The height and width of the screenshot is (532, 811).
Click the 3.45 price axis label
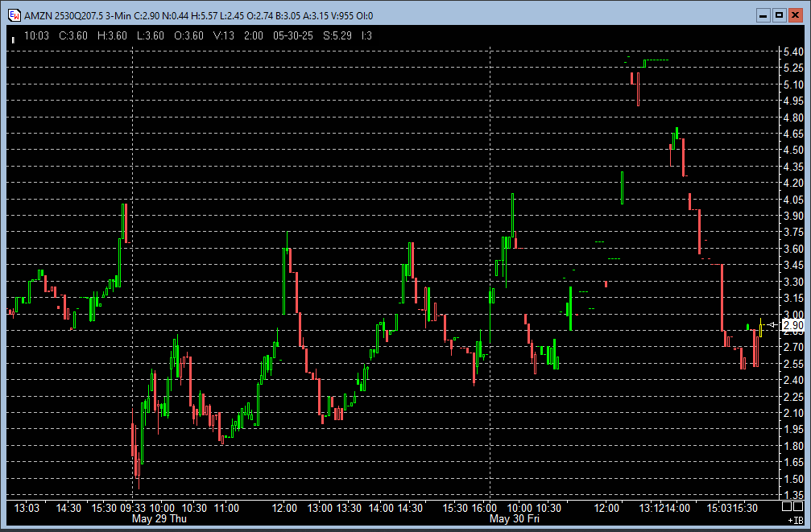coord(793,266)
